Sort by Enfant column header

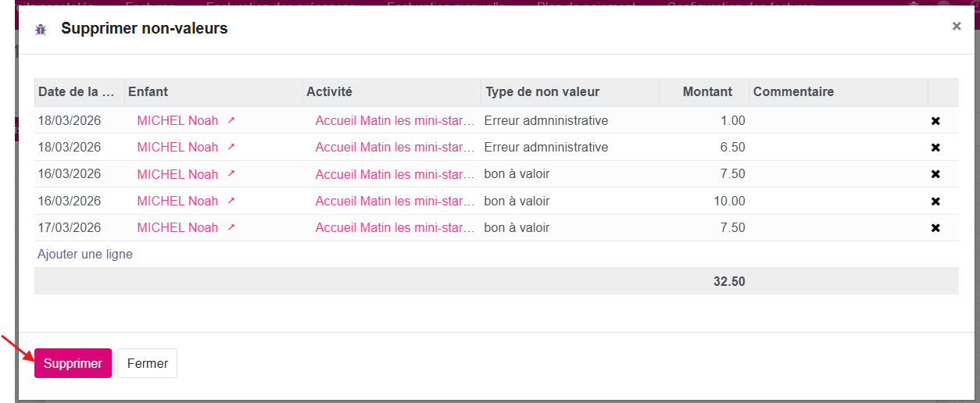(x=213, y=91)
